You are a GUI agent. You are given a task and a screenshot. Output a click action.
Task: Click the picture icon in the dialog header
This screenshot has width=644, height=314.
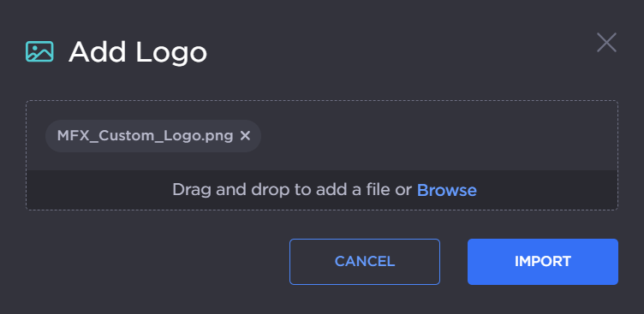pyautogui.click(x=39, y=51)
